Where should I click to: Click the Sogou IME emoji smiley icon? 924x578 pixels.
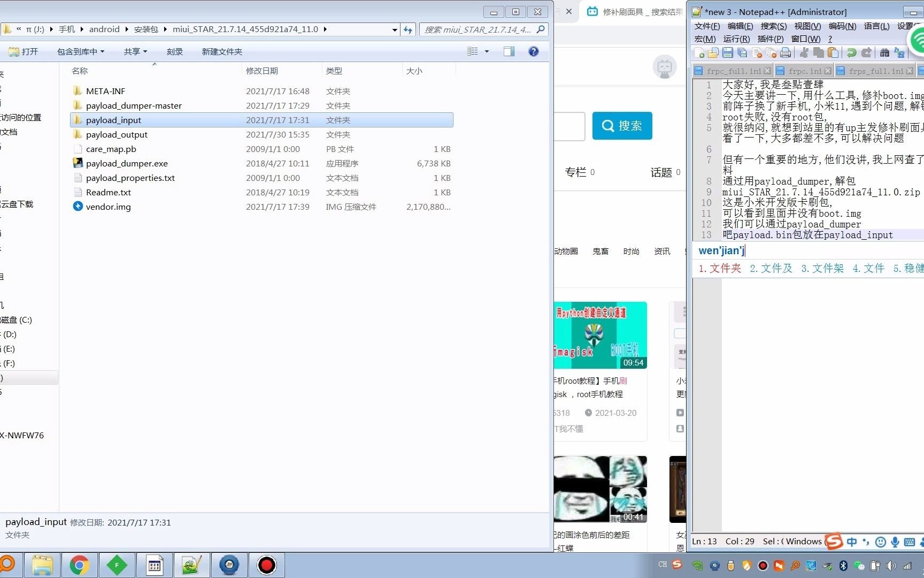pos(880,542)
